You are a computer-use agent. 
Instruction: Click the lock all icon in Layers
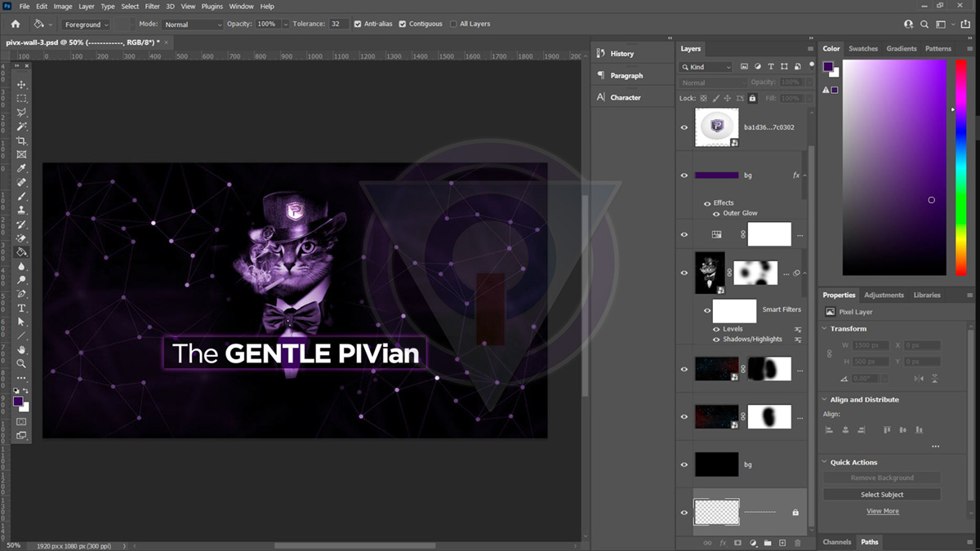tap(752, 98)
